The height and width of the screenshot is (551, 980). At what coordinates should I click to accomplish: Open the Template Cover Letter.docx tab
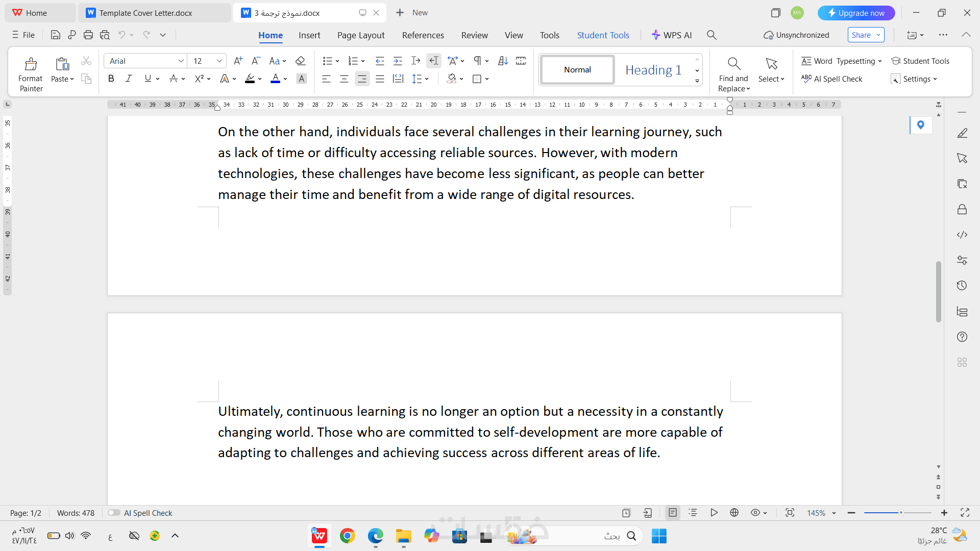click(x=154, y=13)
